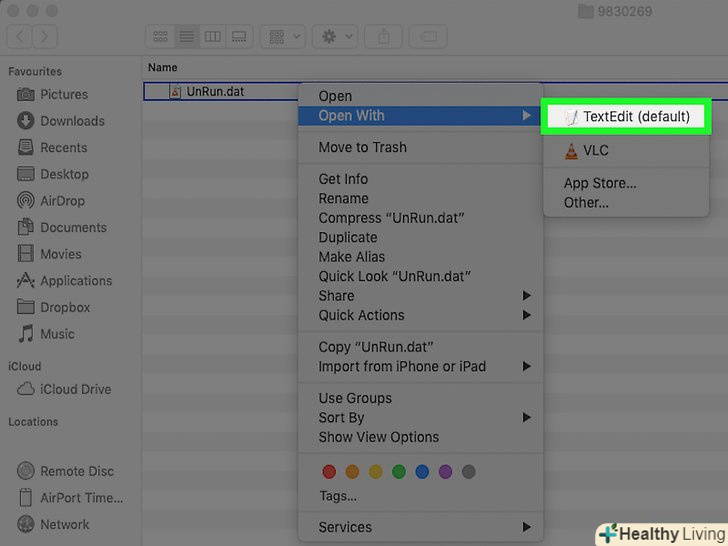Choose Other… in Open With submenu
728x546 pixels.
(626, 202)
